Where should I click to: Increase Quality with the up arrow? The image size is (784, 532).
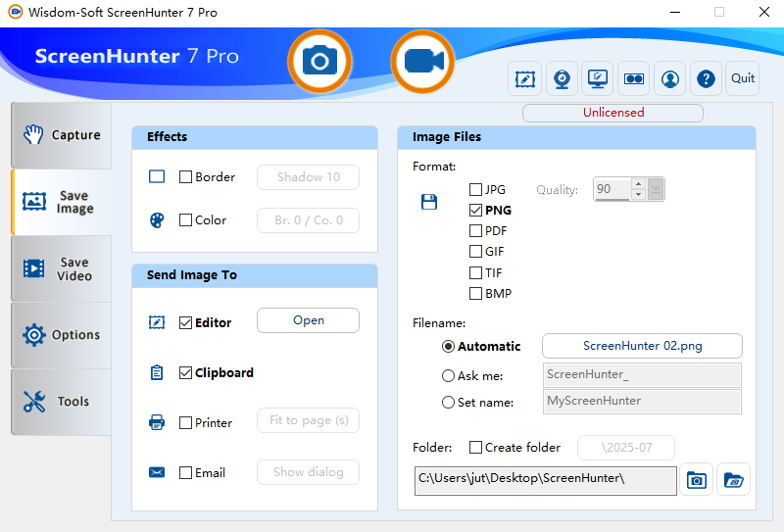coord(638,183)
